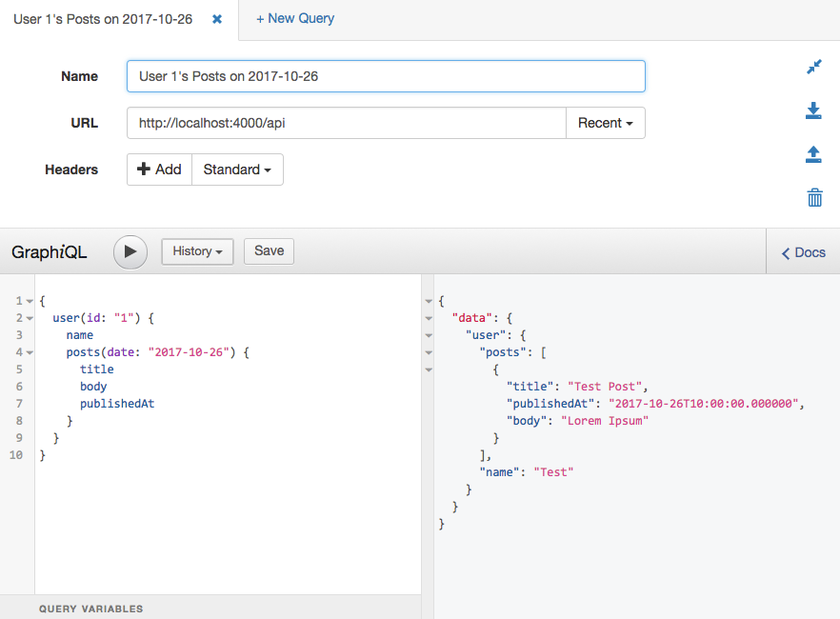Collapse the "data" object in the response
The height and width of the screenshot is (619, 840).
click(429, 318)
